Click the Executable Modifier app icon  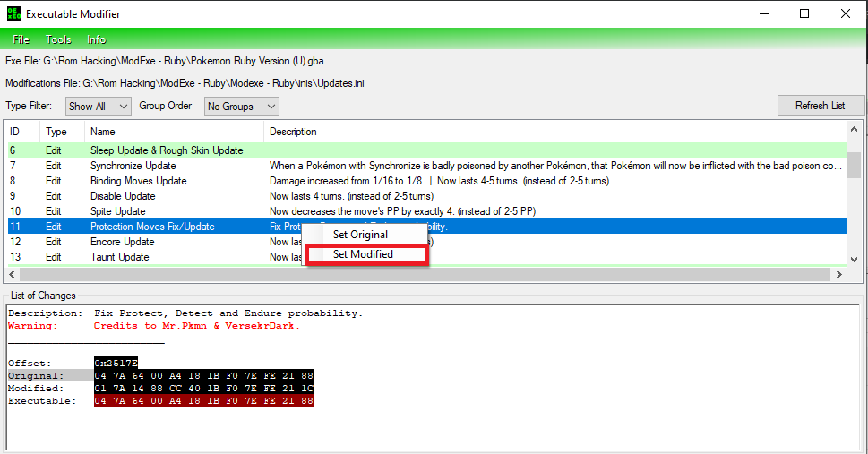(13, 13)
